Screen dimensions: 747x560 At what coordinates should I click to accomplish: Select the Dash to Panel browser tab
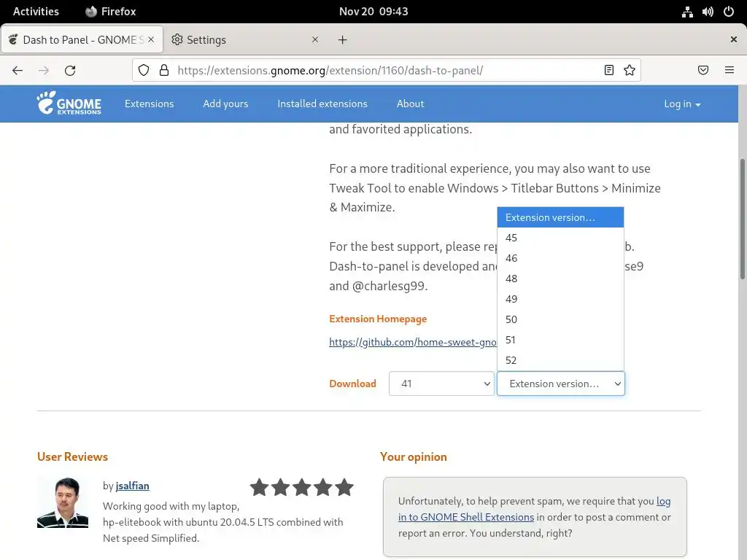point(82,39)
